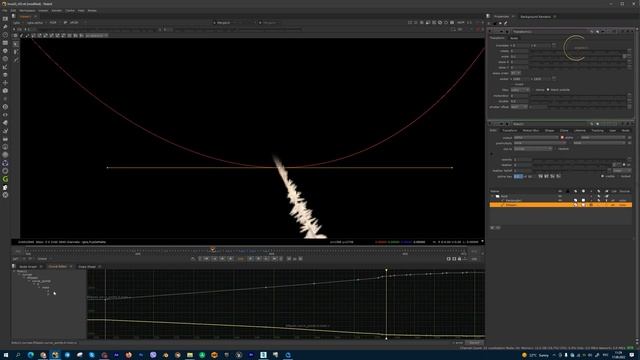The width and height of the screenshot is (640, 360).
Task: Open the Image nodes toolbar menu
Action: pos(5,19)
